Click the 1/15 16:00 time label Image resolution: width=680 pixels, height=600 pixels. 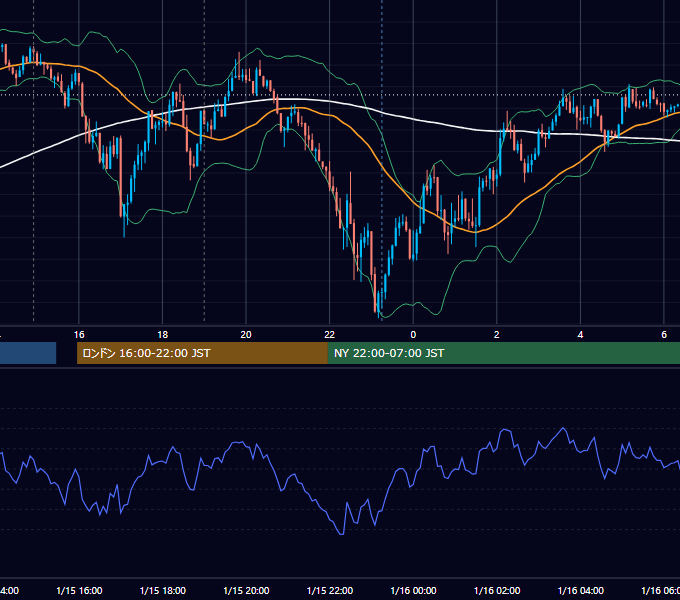click(79, 590)
